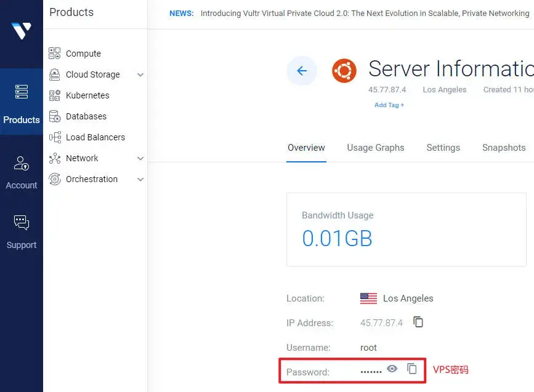Click the Add Tag + link

coord(389,105)
